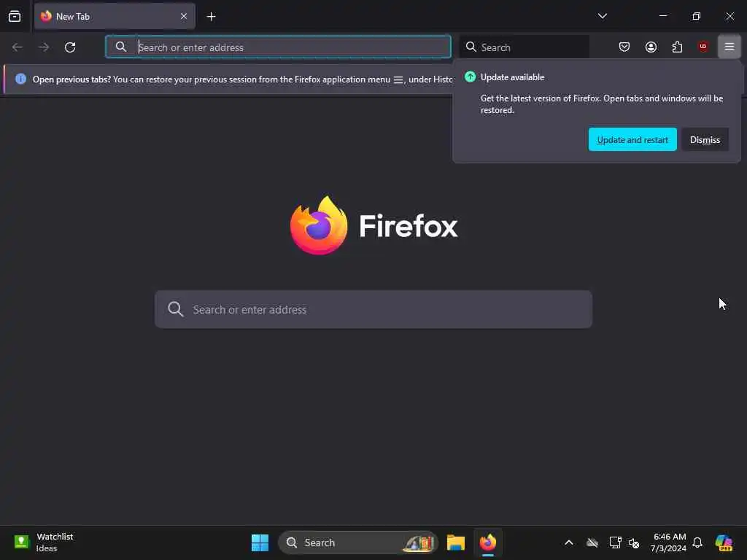Open File Explorer from taskbar
The height and width of the screenshot is (560, 747).
455,542
